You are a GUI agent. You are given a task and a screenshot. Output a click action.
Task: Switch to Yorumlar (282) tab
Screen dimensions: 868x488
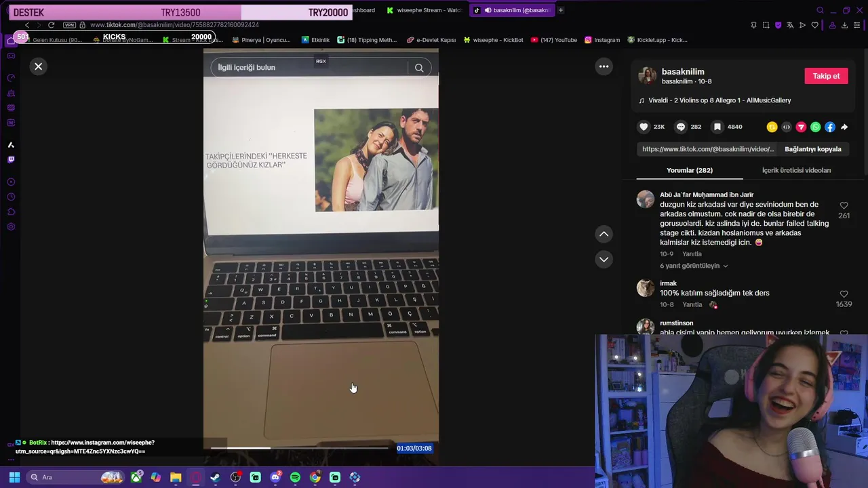(690, 170)
